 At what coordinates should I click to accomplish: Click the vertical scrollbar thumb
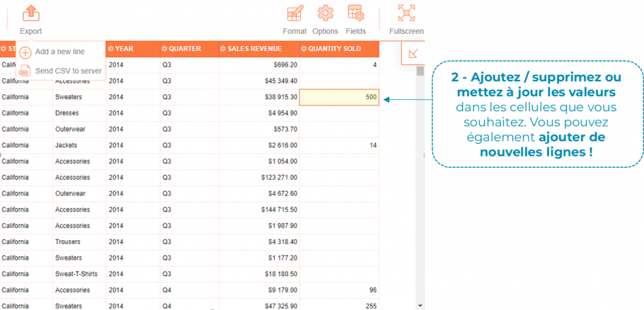click(419, 71)
